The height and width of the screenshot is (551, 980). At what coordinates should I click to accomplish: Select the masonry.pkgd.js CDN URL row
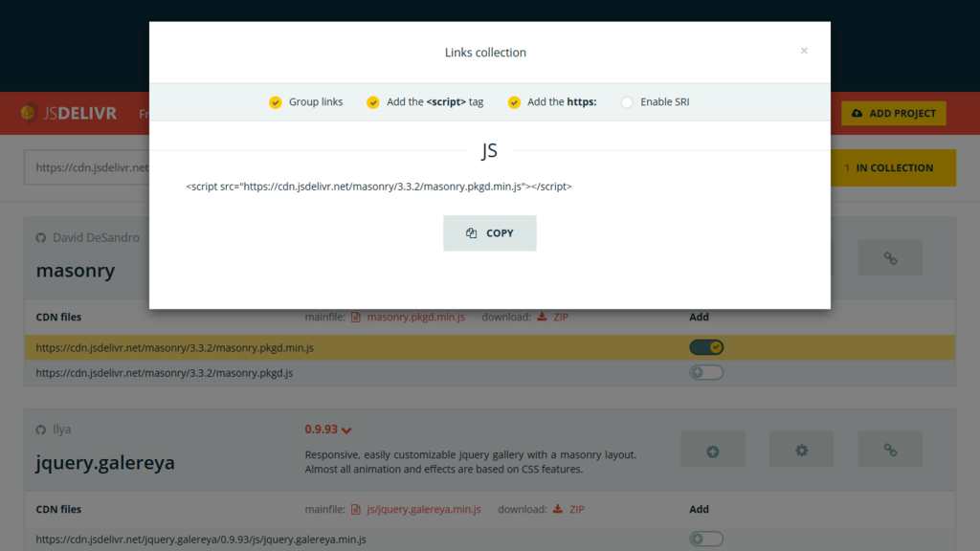(x=489, y=372)
